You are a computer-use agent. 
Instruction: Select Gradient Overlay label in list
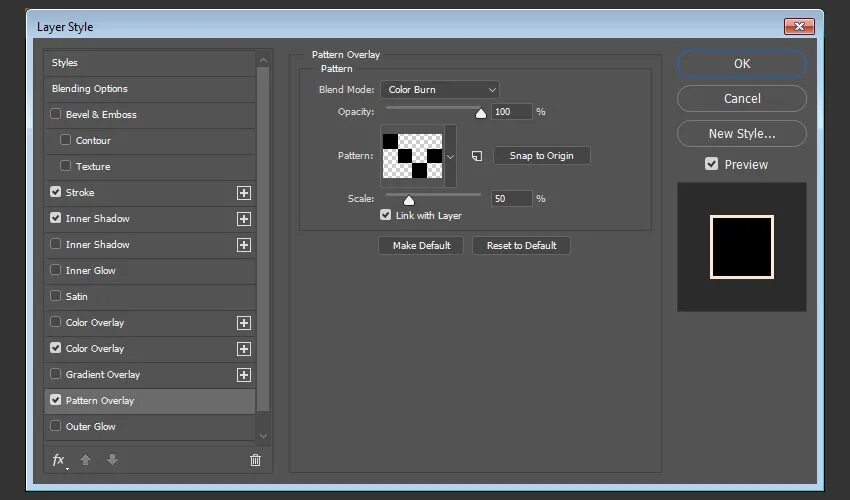click(x=103, y=375)
